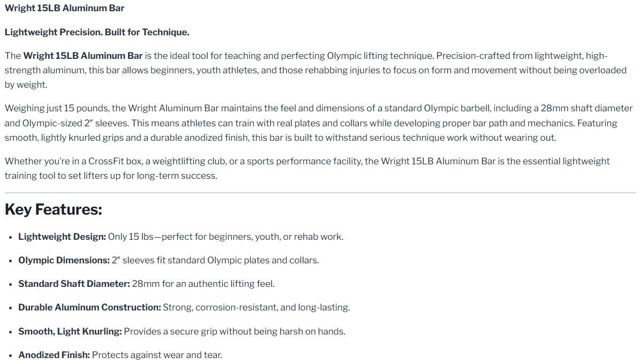Click the Lightweight Precision tagline heading
This screenshot has width=641, height=364.
tap(97, 32)
